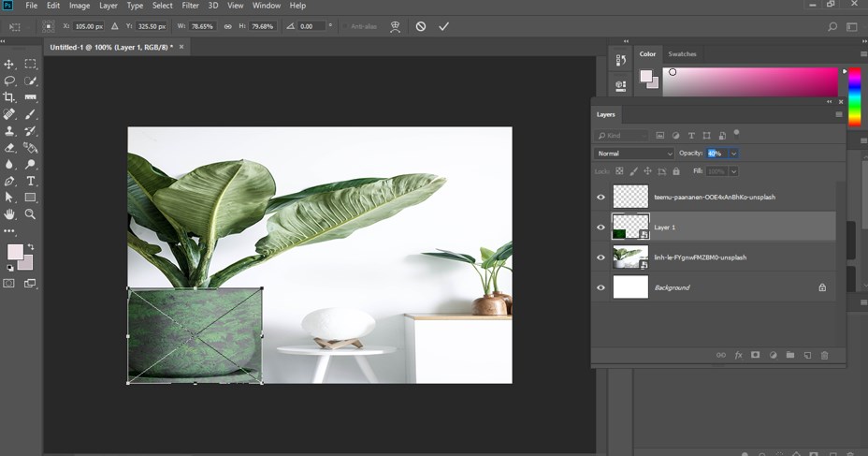Hide the Background layer eye icon
This screenshot has width=868, height=456.
[600, 287]
